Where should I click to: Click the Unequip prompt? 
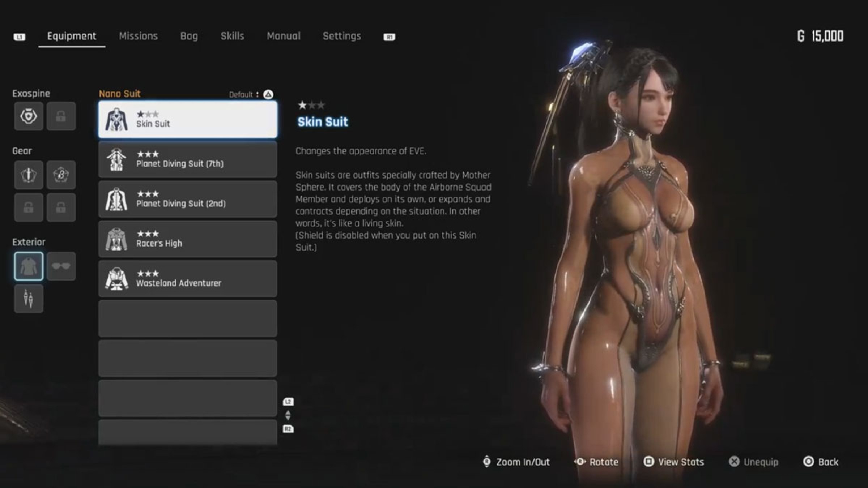coord(753,462)
